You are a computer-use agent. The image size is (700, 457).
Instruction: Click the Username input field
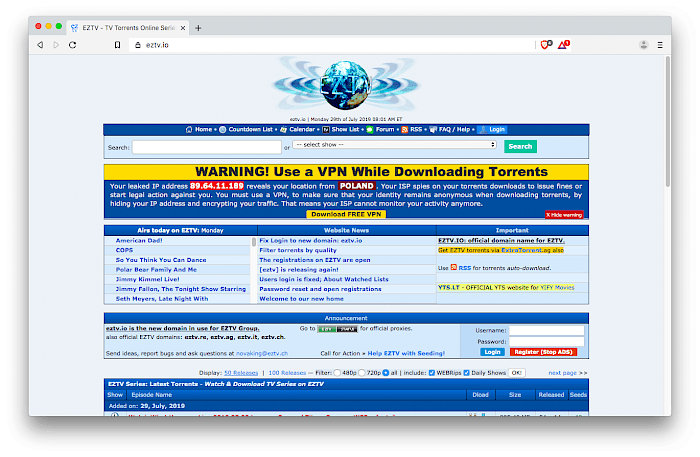tap(546, 330)
